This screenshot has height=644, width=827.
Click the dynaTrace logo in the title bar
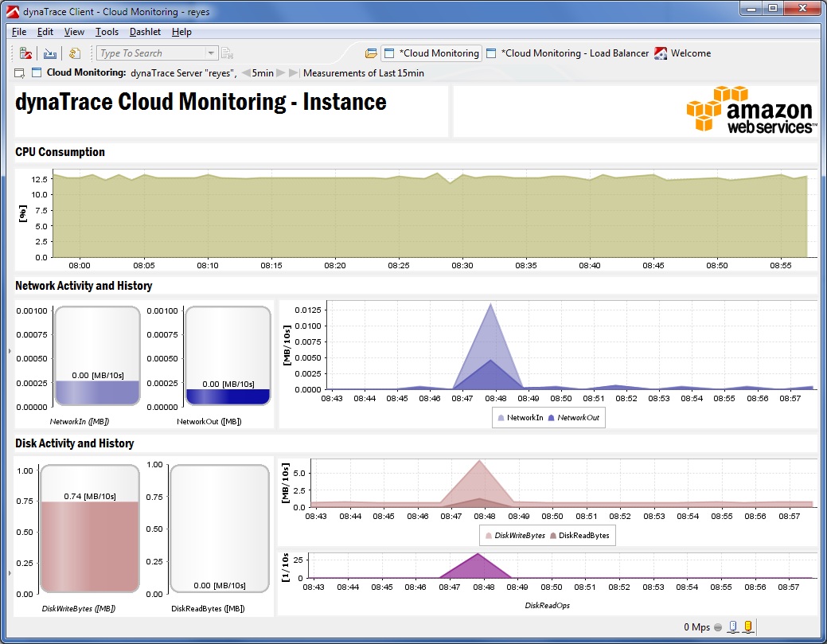click(x=13, y=11)
